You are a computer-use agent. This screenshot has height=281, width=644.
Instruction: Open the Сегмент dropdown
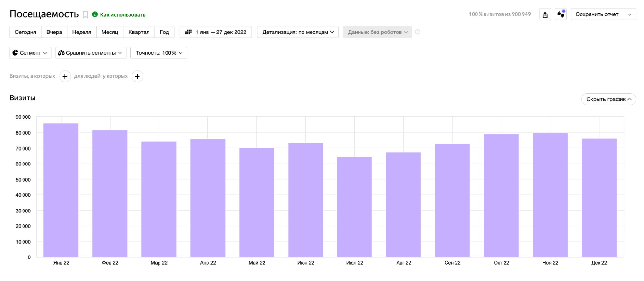(x=30, y=53)
